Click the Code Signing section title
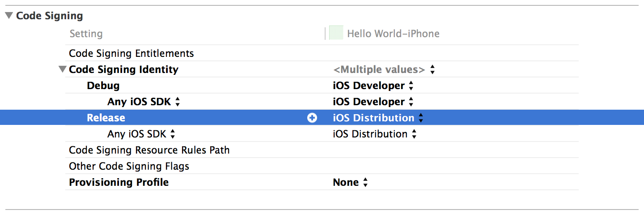This screenshot has height=214, width=644. 50,16
